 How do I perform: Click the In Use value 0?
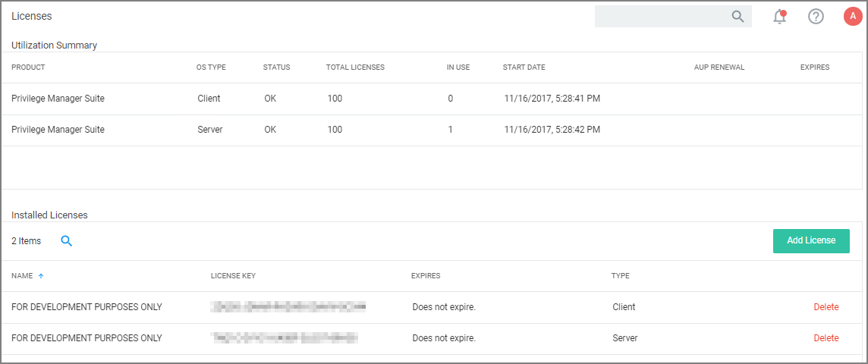pos(451,99)
